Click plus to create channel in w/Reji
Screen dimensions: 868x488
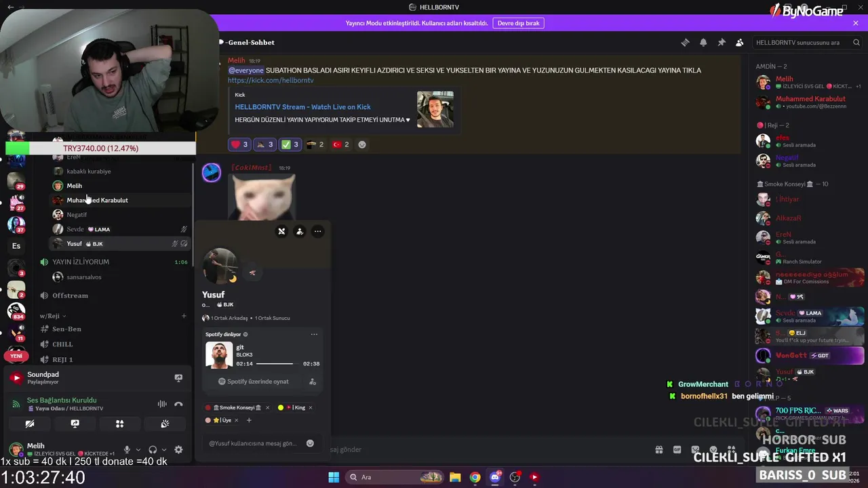click(184, 316)
